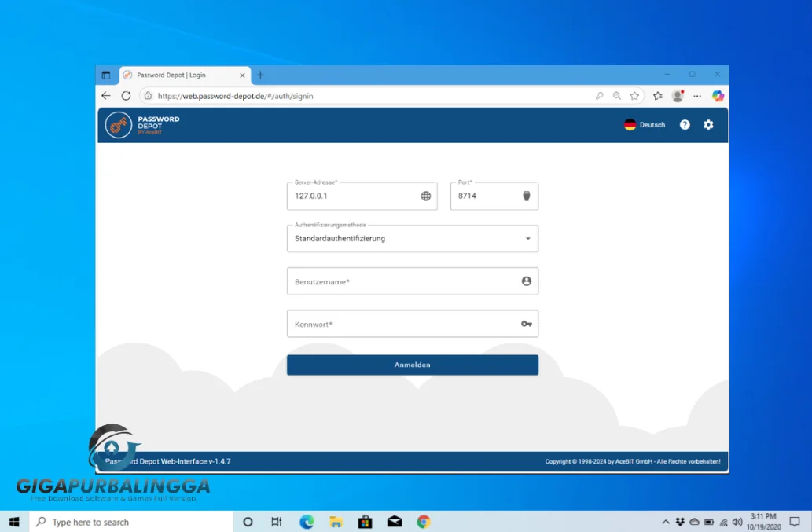Go back with the browser back arrow
This screenshot has height=532, width=812.
(105, 96)
